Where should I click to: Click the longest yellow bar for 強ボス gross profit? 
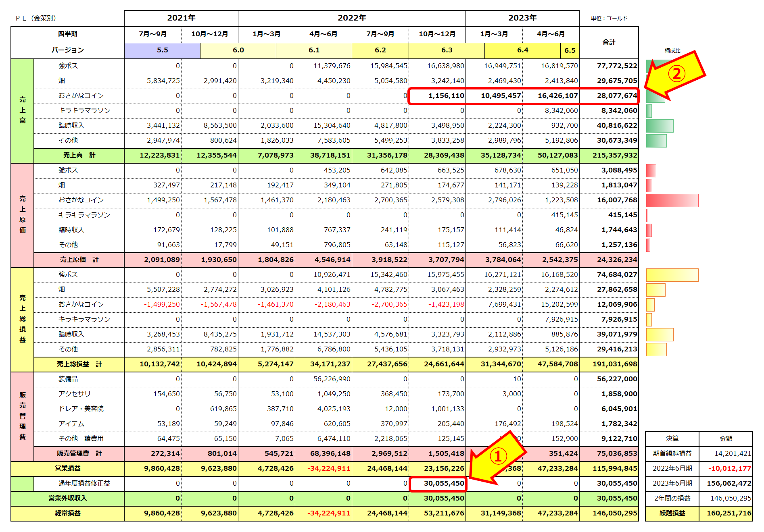(x=672, y=275)
